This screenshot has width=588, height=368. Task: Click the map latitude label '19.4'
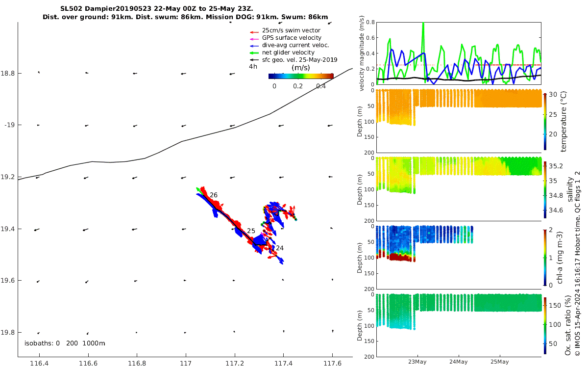[x=8, y=229]
